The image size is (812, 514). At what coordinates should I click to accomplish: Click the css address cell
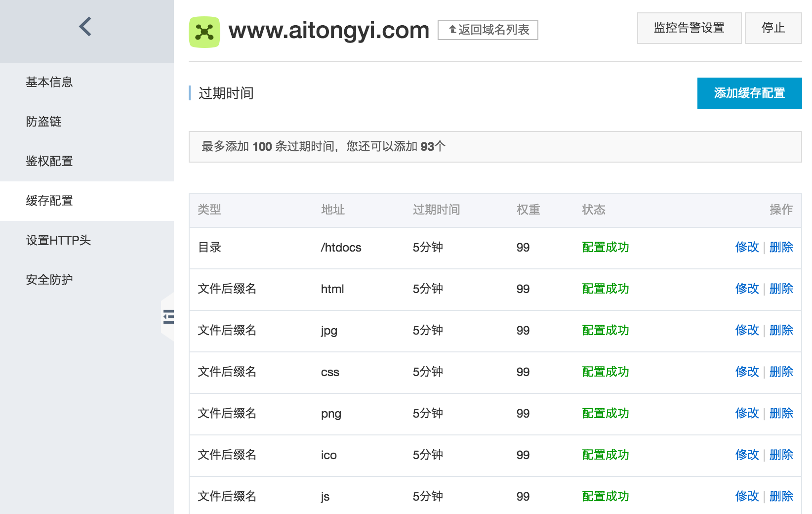click(x=330, y=372)
